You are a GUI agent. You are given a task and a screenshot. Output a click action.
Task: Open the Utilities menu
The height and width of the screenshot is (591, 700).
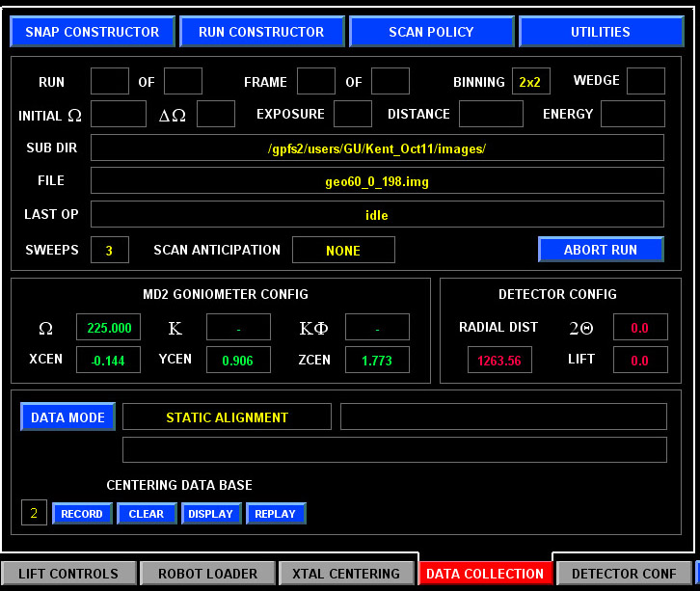click(x=600, y=32)
